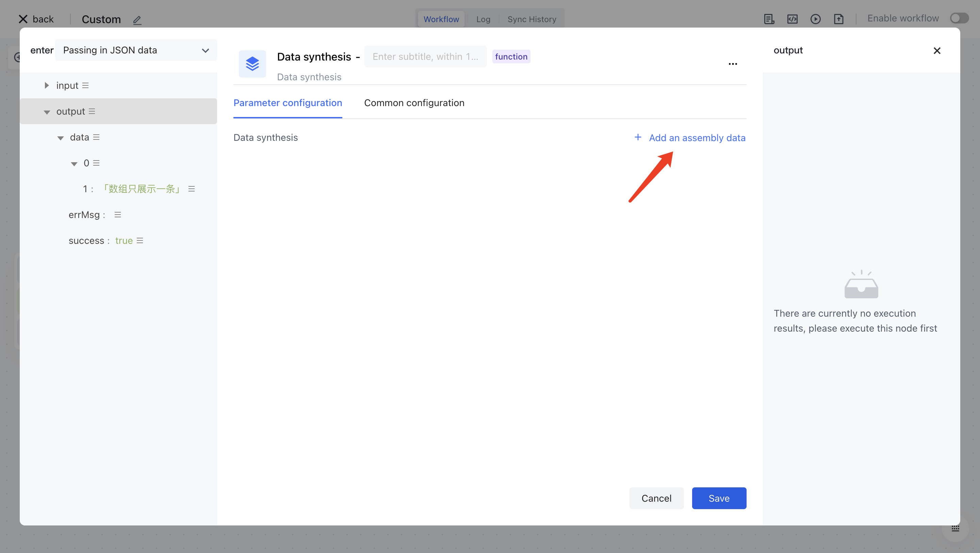Viewport: 980px width, 553px height.
Task: Open the Log tab
Action: [x=483, y=19]
